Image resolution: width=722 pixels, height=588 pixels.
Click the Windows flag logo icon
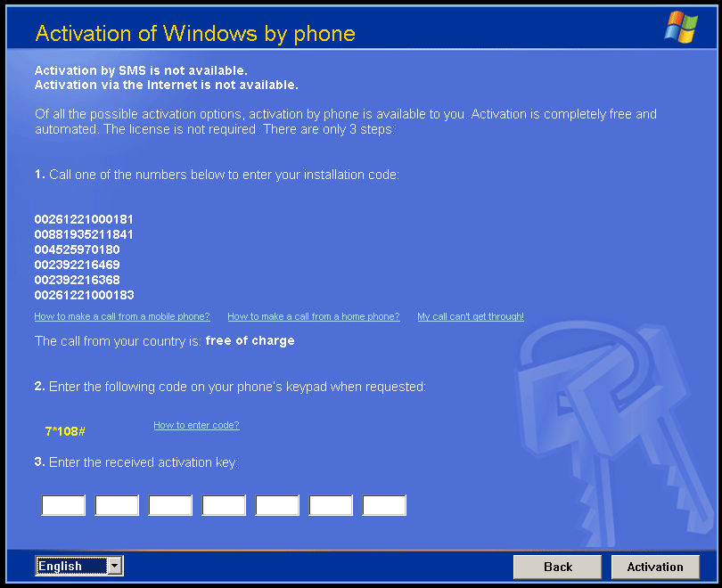point(681,27)
